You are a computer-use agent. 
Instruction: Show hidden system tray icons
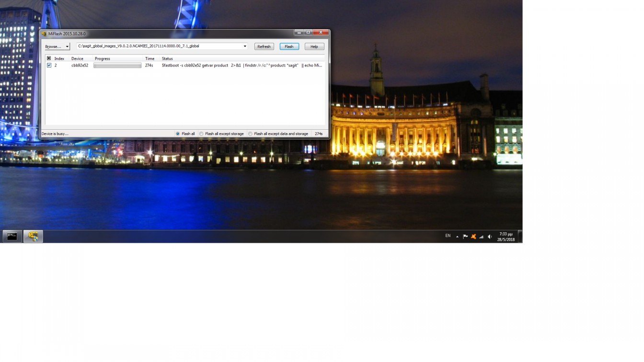[457, 237]
